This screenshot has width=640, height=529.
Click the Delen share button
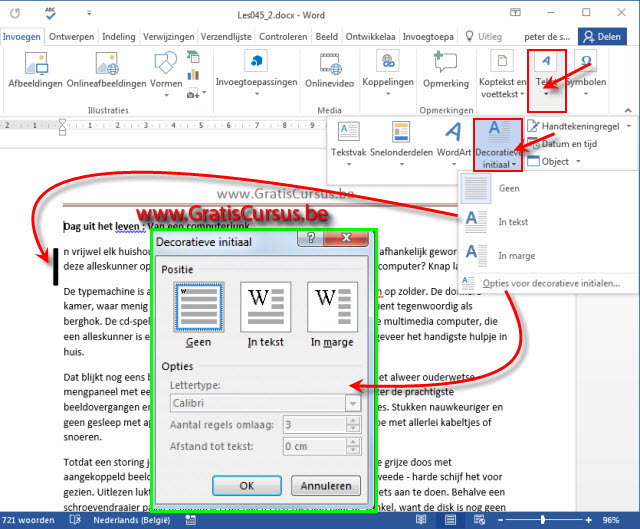pyautogui.click(x=602, y=37)
